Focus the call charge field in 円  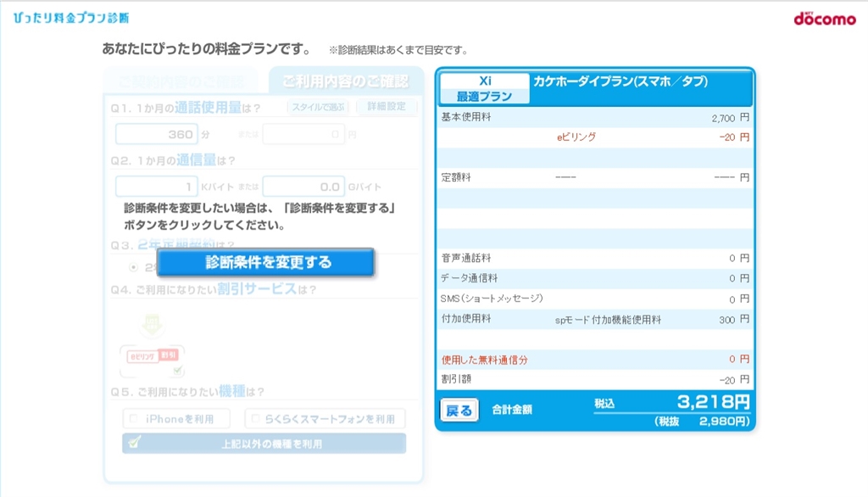303,134
